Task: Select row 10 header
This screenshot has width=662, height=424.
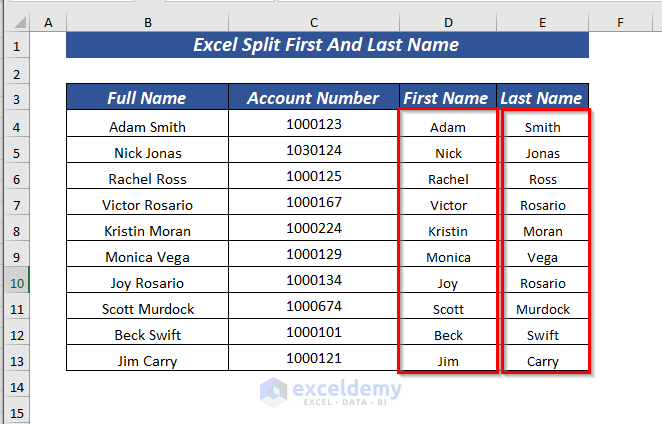Action: pos(16,283)
